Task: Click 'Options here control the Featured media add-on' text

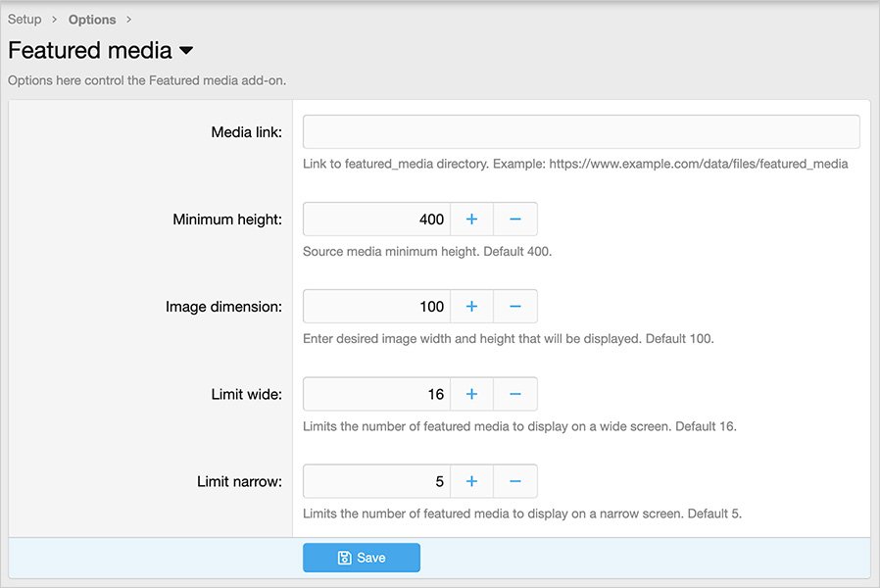Action: (x=147, y=80)
